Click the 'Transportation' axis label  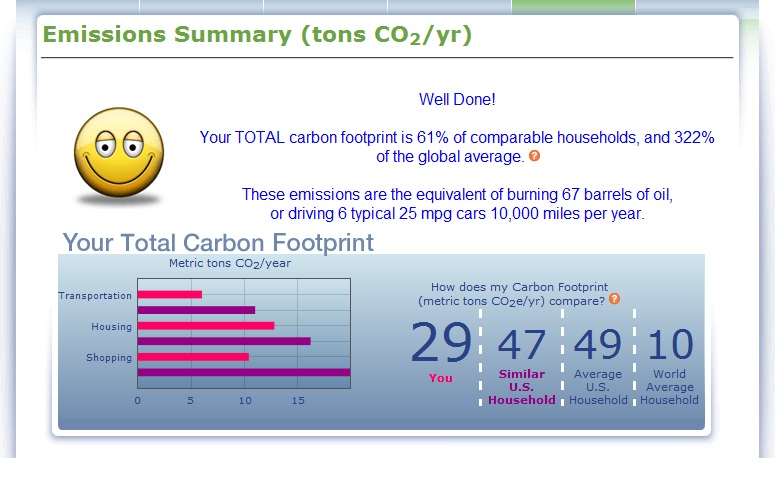point(95,296)
